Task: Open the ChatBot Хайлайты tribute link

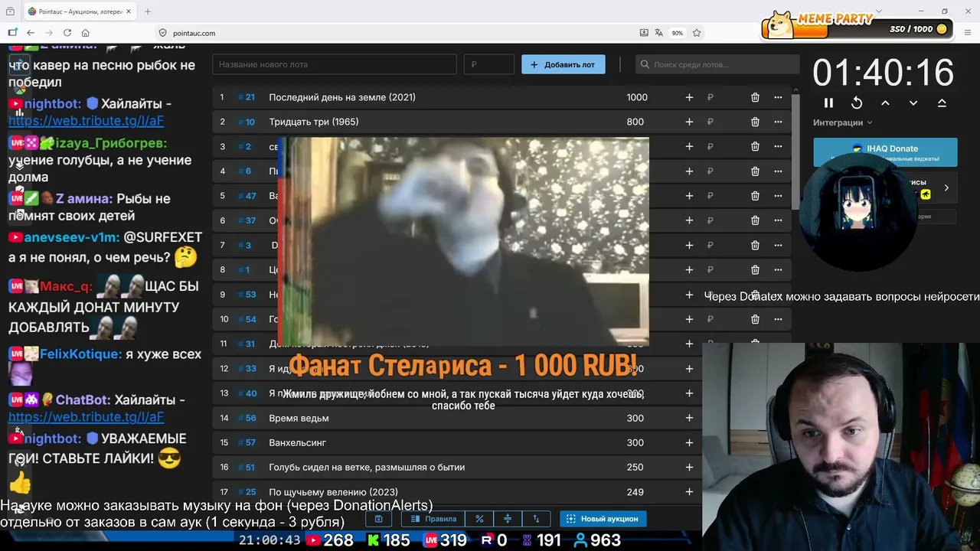Action: point(86,417)
